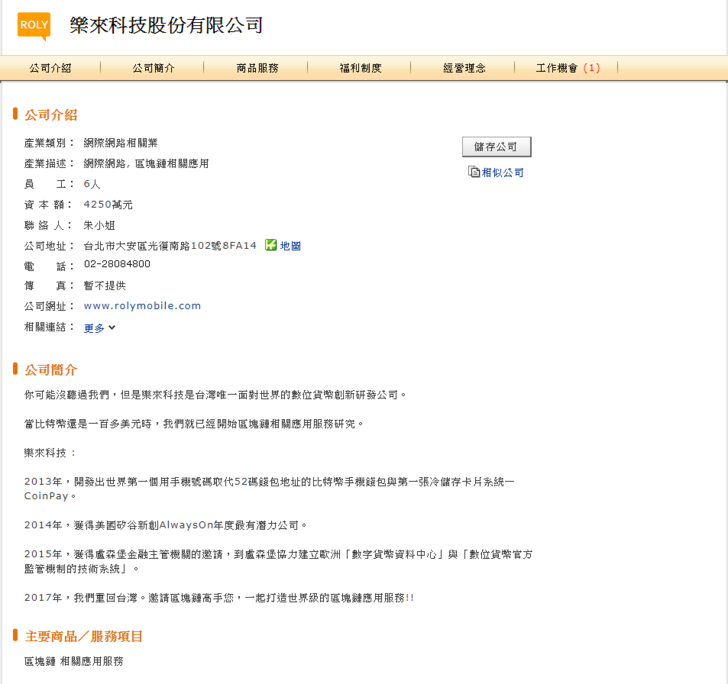View the 工作機會 (1) tab
This screenshot has width=728, height=684.
point(568,68)
